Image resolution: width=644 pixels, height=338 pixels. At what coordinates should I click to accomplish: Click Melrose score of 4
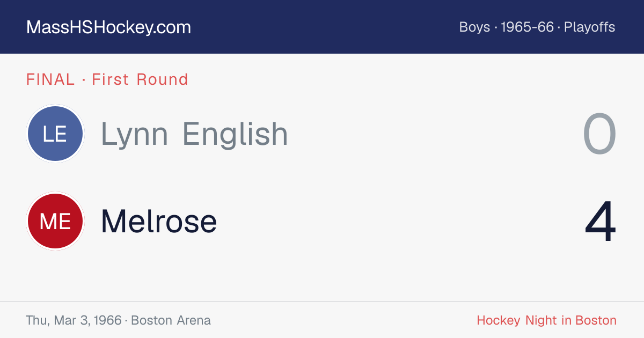coord(601,222)
